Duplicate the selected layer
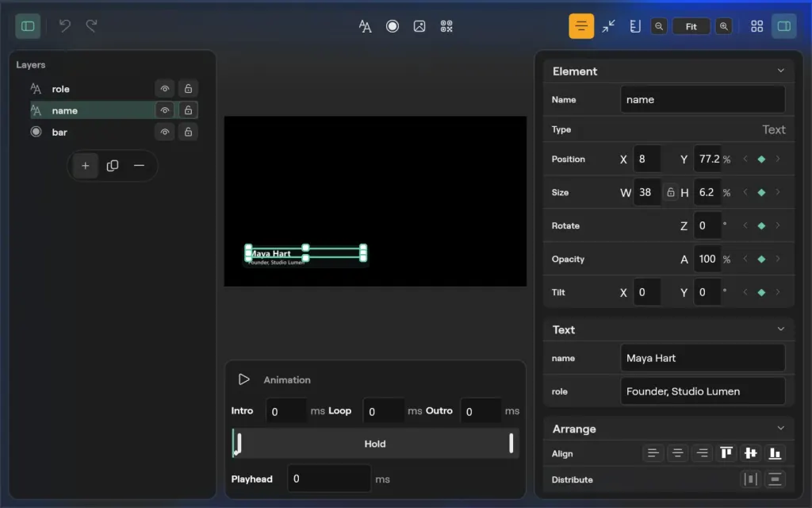This screenshot has width=812, height=508. point(113,166)
